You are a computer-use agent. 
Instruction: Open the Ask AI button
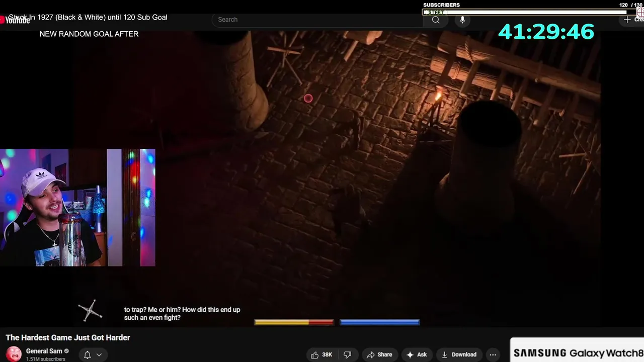[x=416, y=354]
